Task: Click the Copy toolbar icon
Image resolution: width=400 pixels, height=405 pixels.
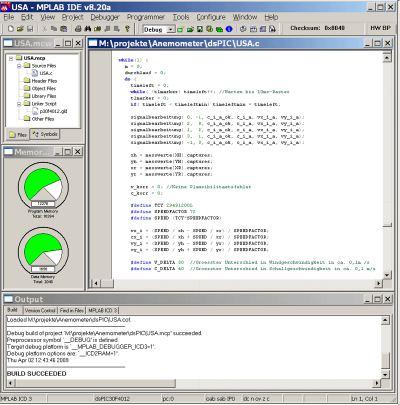Action: [54, 29]
